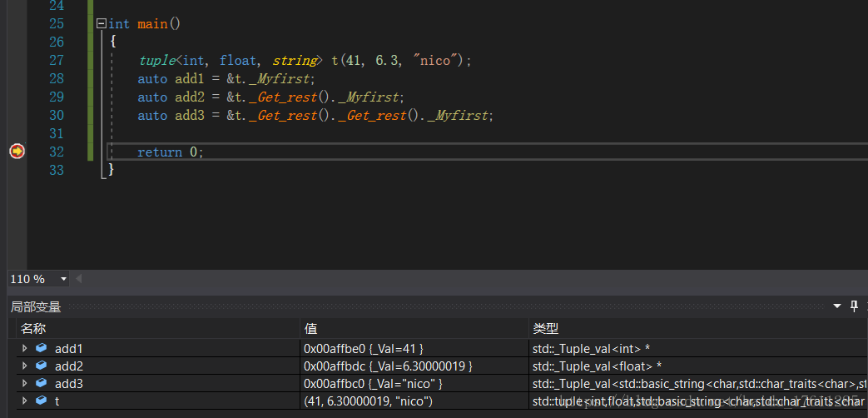Click the "nico" string literal on line 27
Viewport: 868px width, 418px height.
(x=435, y=60)
